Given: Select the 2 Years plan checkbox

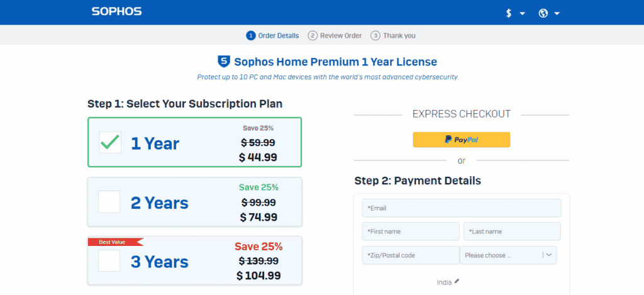Looking at the screenshot, I should pyautogui.click(x=109, y=202).
